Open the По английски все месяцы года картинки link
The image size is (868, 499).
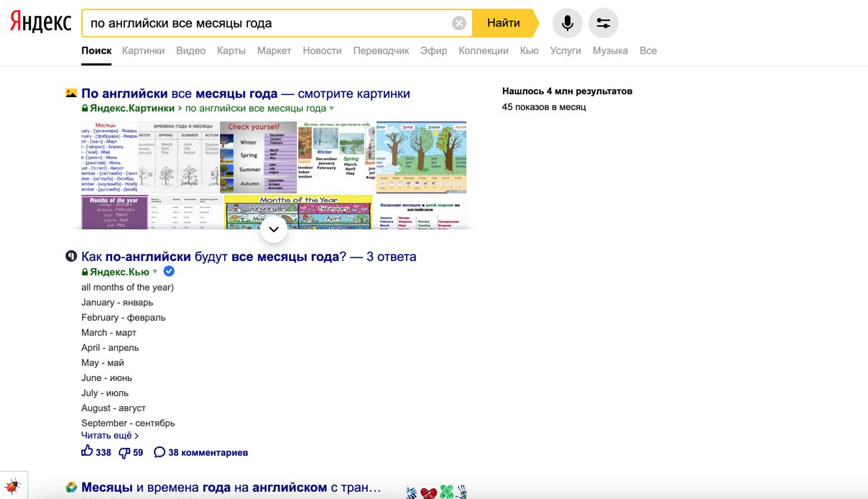click(246, 93)
